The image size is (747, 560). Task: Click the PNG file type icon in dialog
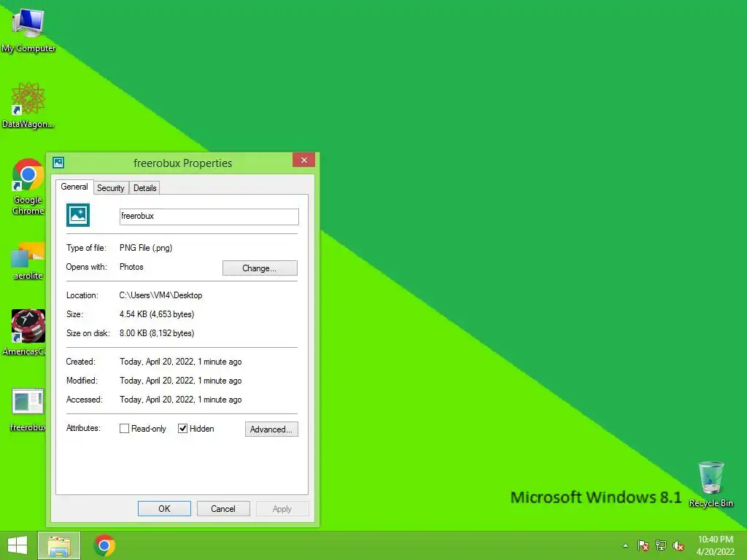pyautogui.click(x=77, y=215)
